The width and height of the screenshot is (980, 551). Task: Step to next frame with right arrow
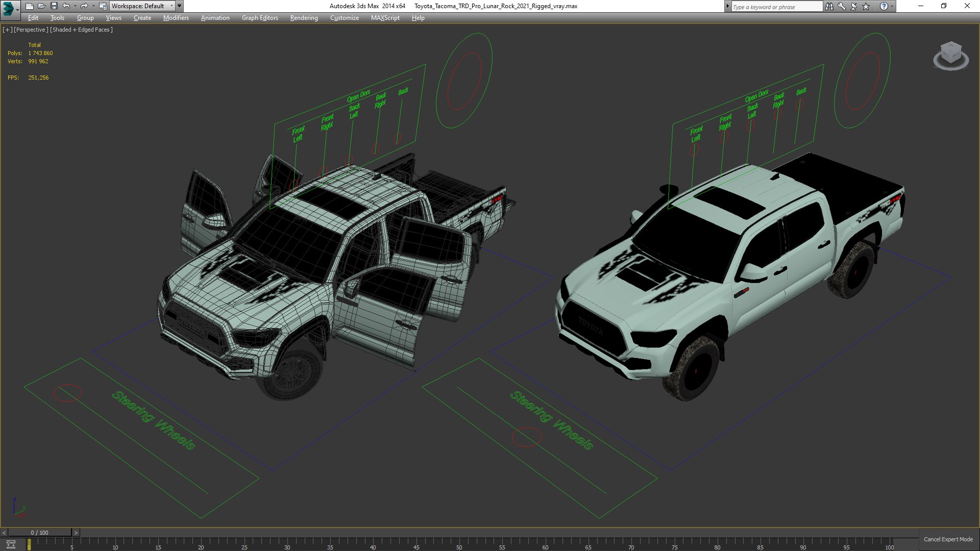(76, 533)
